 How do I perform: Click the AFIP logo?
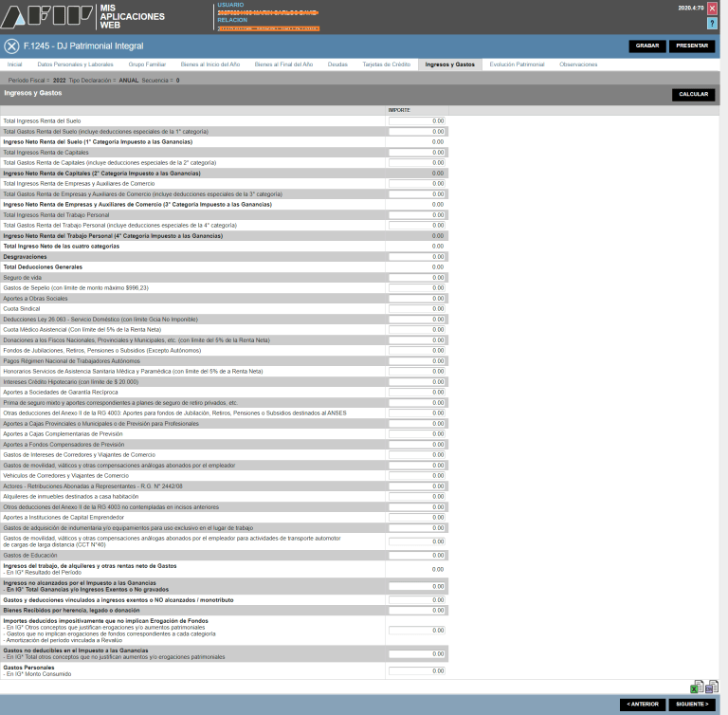(45, 17)
